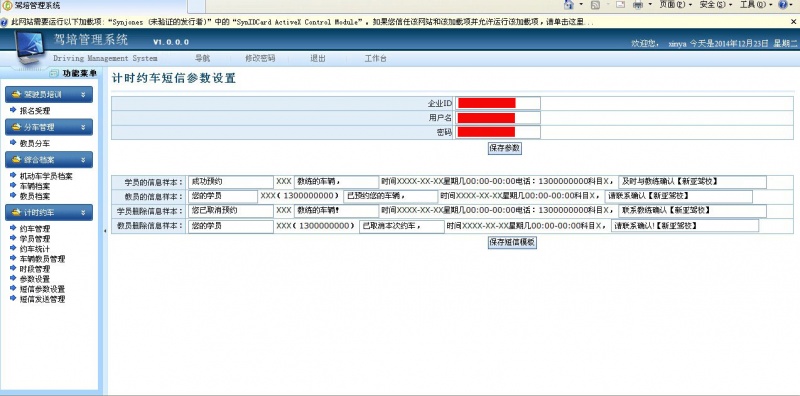Collapse the sidebar with splitter arrow

click(105, 231)
